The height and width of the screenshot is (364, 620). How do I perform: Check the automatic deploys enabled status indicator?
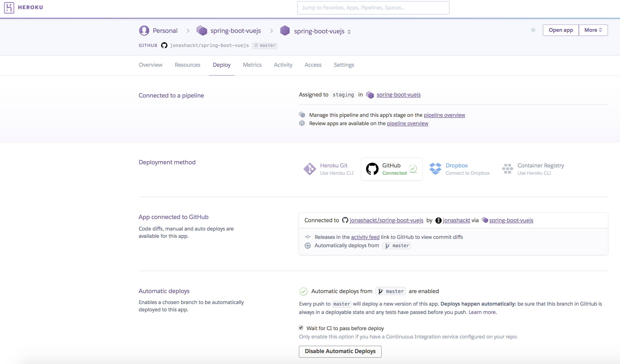[x=303, y=291]
